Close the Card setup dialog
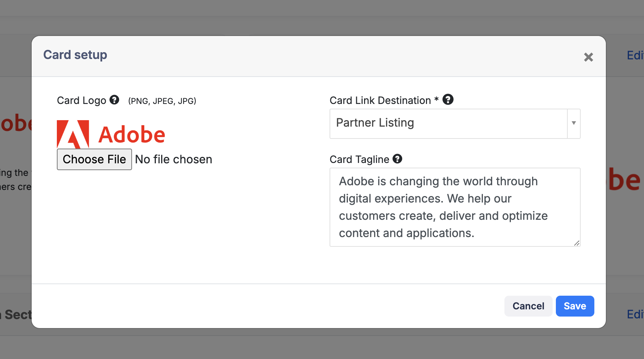 589,57
